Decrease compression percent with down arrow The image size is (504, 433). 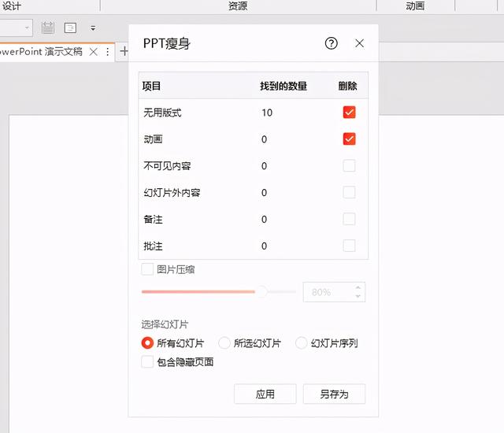tap(358, 296)
